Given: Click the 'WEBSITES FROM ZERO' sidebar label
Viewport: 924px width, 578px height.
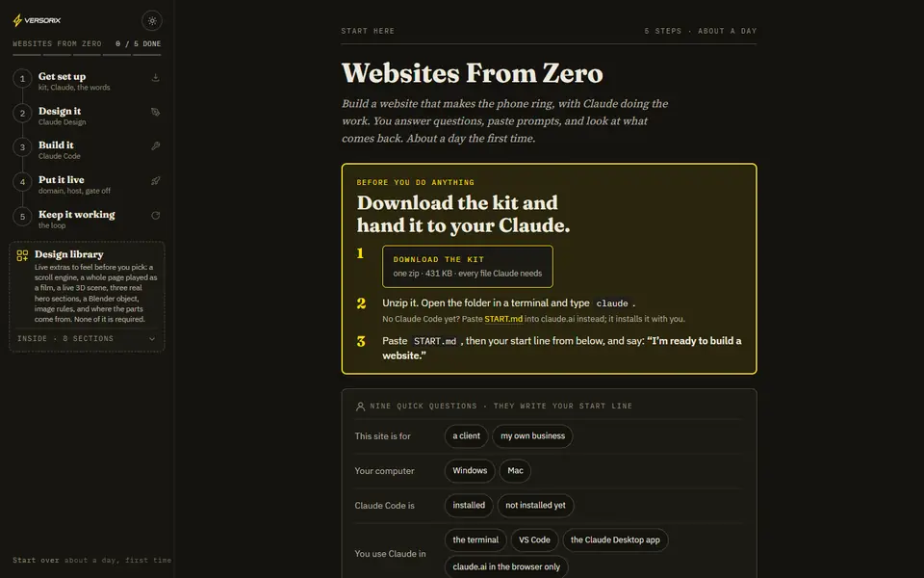Looking at the screenshot, I should point(57,43).
